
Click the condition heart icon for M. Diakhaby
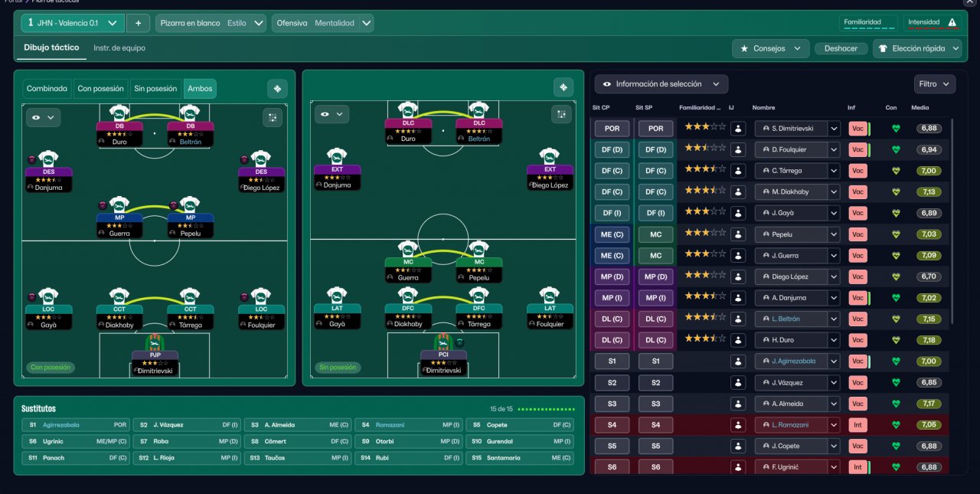pyautogui.click(x=895, y=191)
